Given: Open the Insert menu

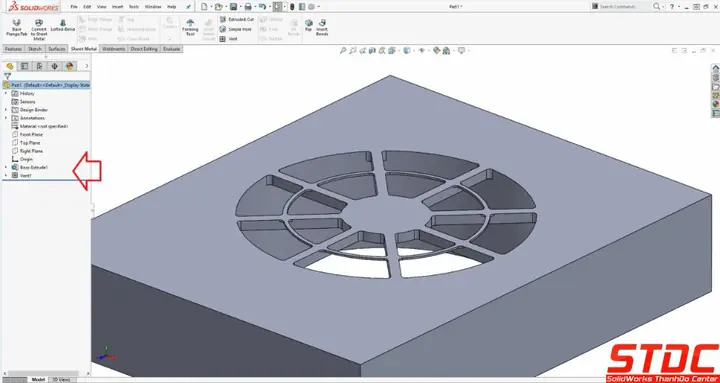Looking at the screenshot, I should point(118,7).
